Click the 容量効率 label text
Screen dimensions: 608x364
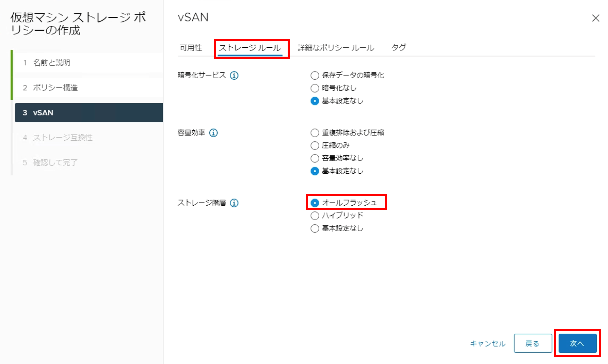pos(191,133)
